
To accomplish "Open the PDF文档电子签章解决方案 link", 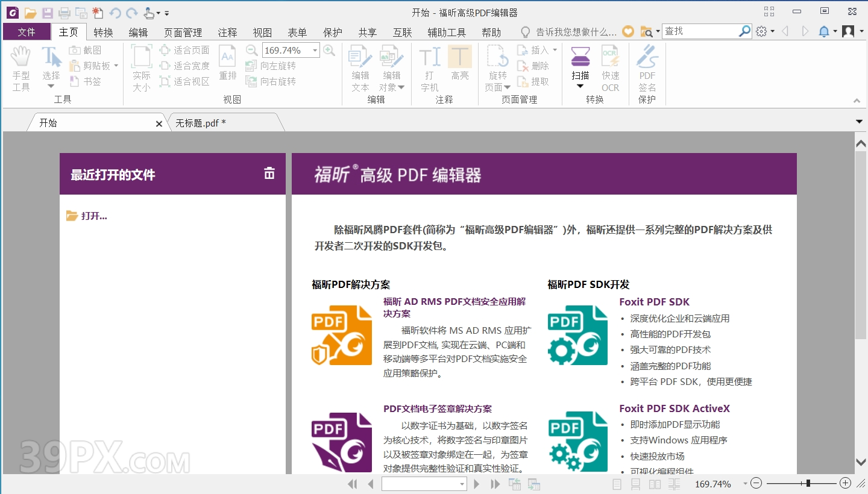I will tap(438, 408).
